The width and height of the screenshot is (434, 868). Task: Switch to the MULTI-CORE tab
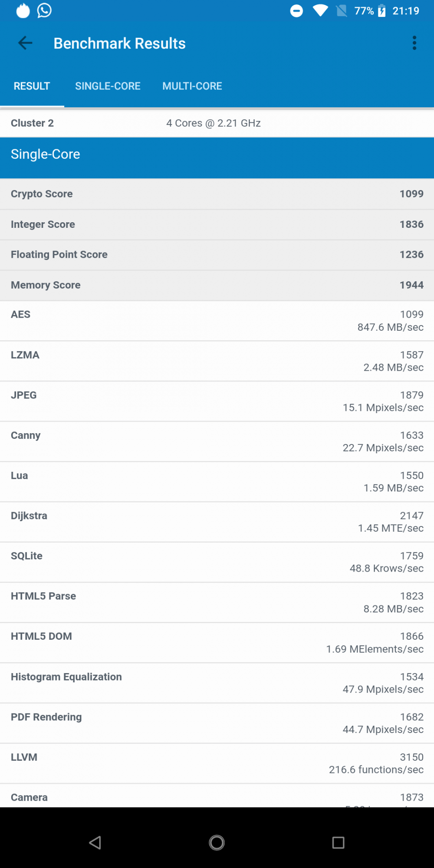(192, 86)
